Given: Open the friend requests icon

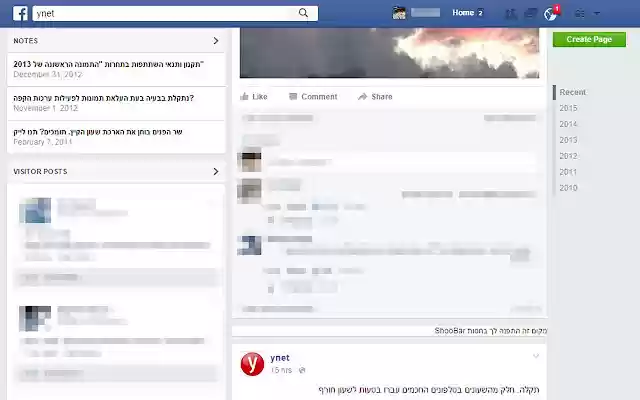Looking at the screenshot, I should pos(511,14).
